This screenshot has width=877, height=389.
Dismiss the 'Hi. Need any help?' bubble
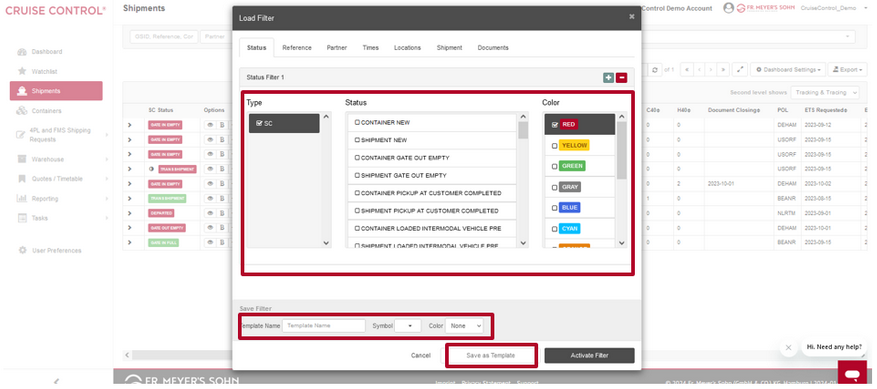click(x=788, y=348)
